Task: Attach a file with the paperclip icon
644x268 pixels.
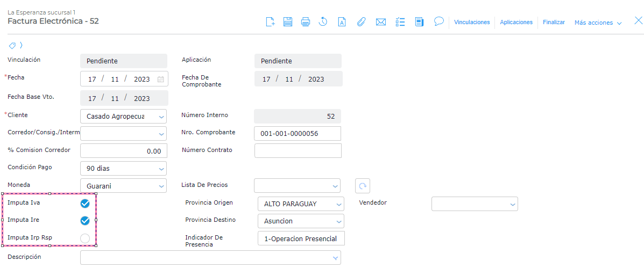Action: coord(361,22)
